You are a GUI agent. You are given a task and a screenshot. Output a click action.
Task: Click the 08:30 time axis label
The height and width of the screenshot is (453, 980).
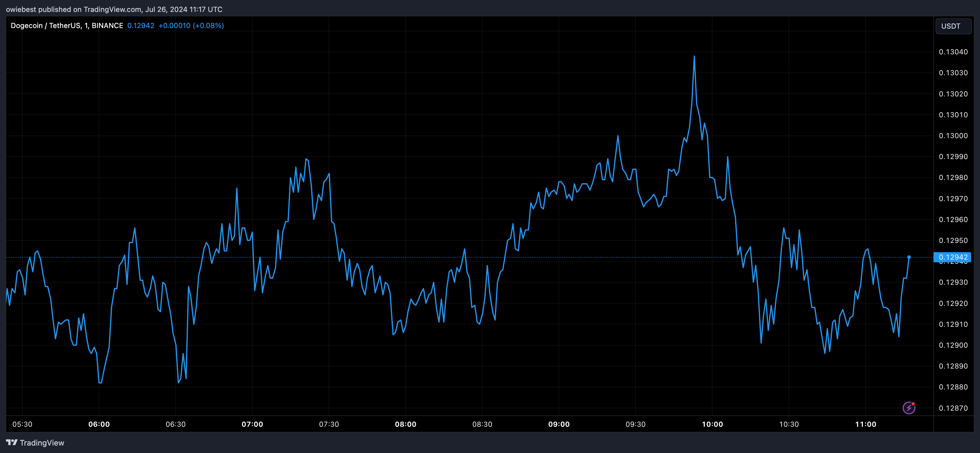pyautogui.click(x=482, y=424)
